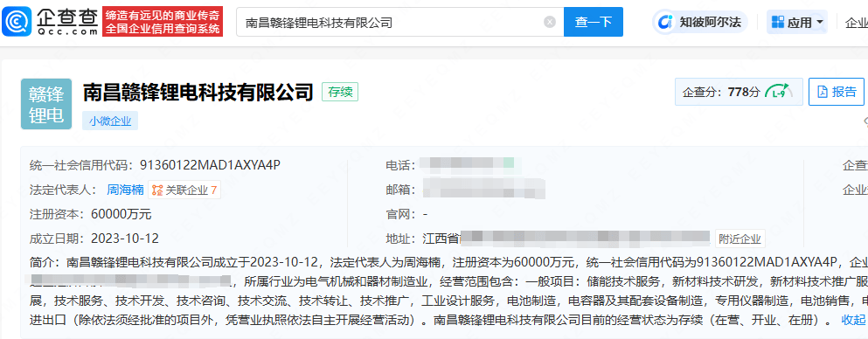
Task: Click the 附近企业 nearby companies button
Action: [740, 239]
